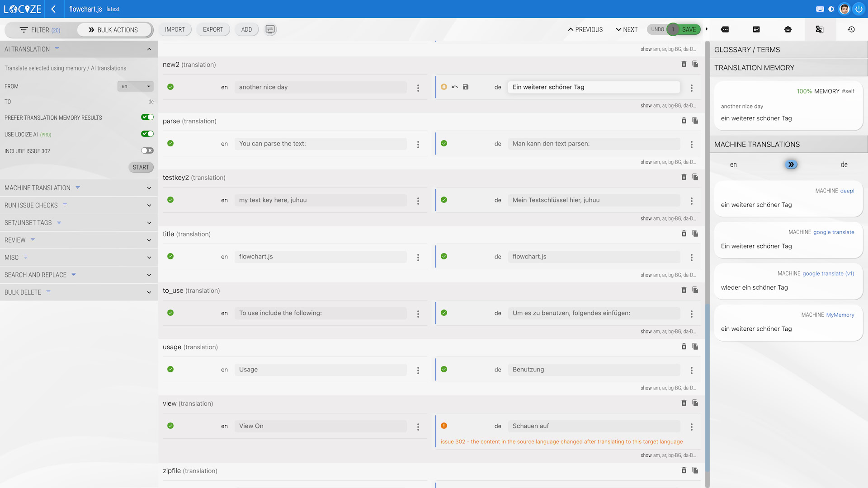The height and width of the screenshot is (488, 868).
Task: Open the FROM language dropdown
Action: pos(135,86)
